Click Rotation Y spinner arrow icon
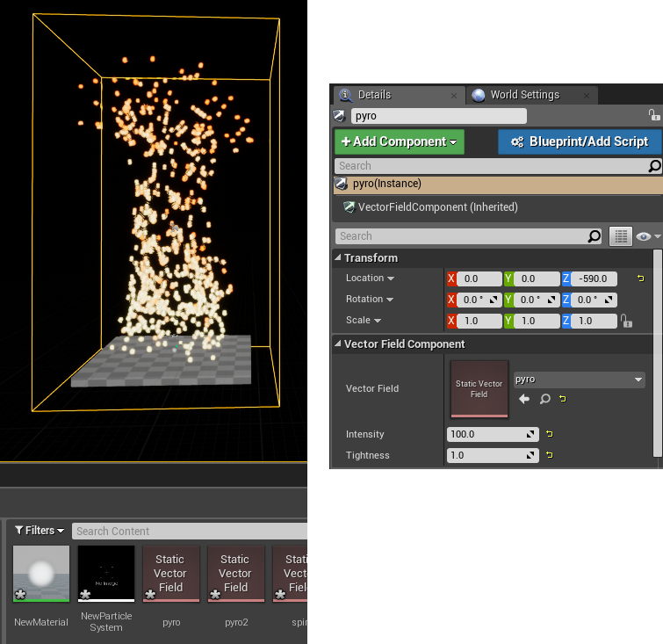Screen dimensions: 663x644 pyautogui.click(x=551, y=300)
